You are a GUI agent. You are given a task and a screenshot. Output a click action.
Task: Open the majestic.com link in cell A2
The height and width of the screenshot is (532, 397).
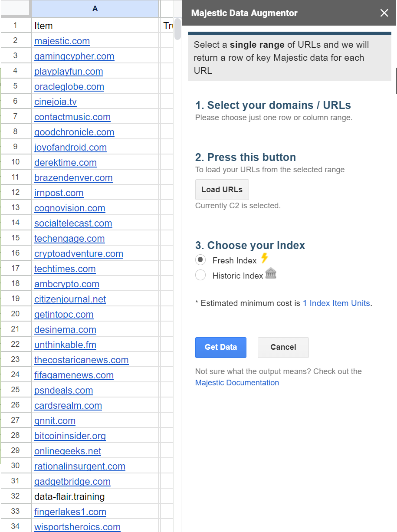coord(62,41)
